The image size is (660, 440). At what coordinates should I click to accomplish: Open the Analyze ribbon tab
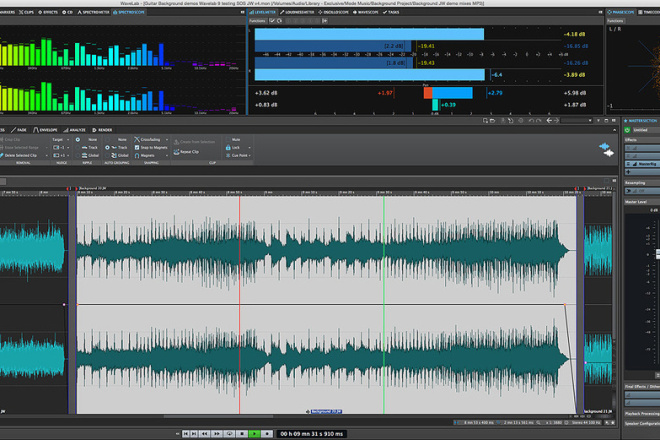pos(74,130)
